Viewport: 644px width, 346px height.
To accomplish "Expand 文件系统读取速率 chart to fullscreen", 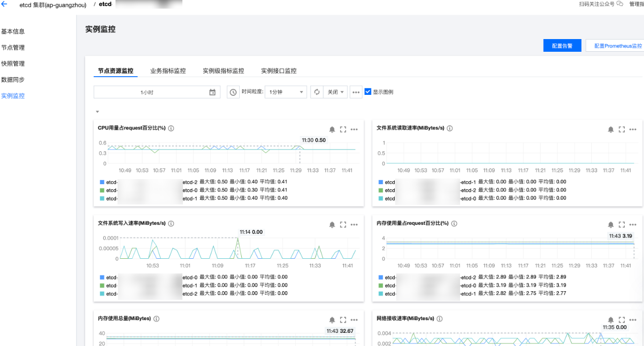I will point(622,129).
